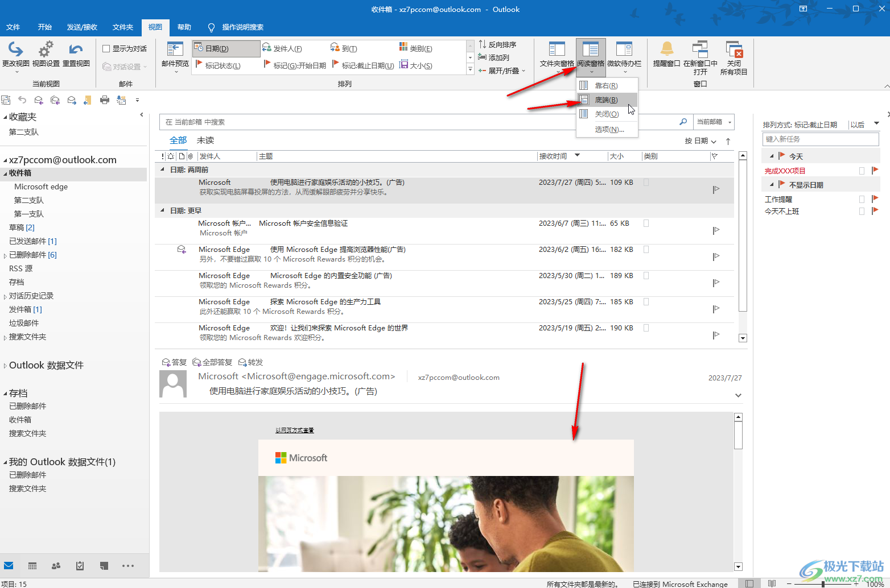Choose 靠右(R) from reading pane menu
Viewport: 890px width, 588px height.
[x=607, y=85]
